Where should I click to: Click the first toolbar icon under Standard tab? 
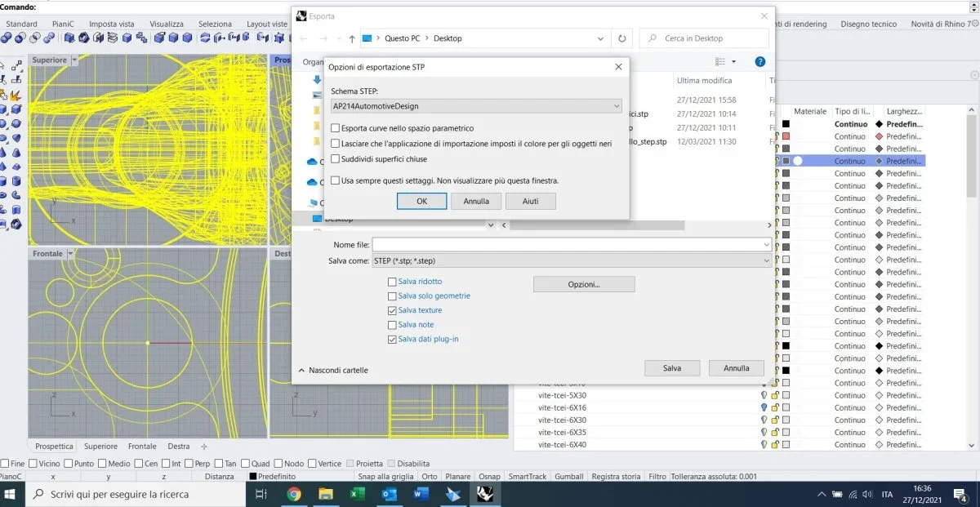tap(7, 38)
